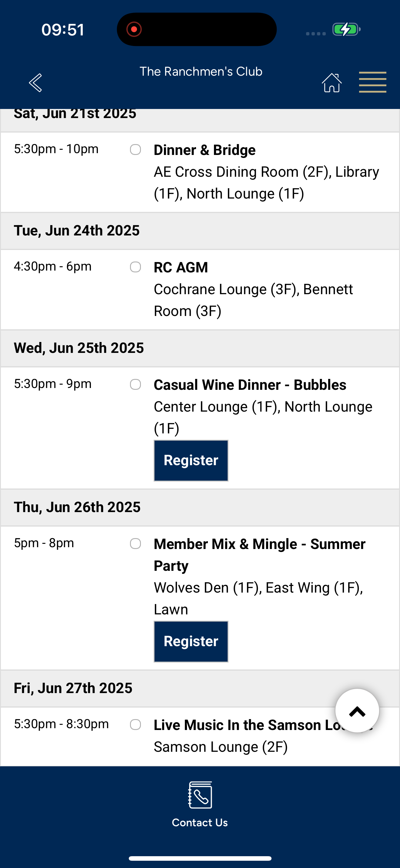Tap the red screen recording indicator

[134, 29]
